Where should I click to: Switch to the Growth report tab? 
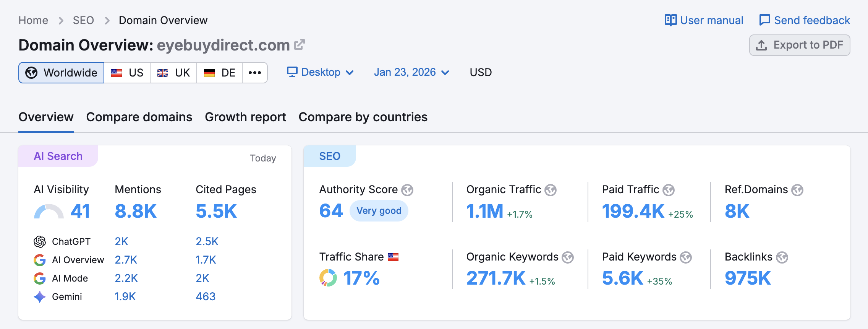(245, 117)
